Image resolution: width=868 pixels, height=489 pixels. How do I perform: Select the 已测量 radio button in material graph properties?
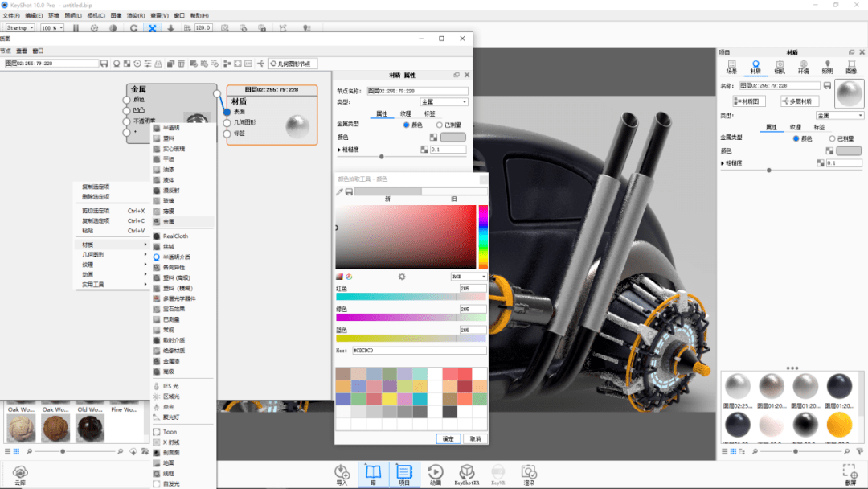pyautogui.click(x=439, y=125)
